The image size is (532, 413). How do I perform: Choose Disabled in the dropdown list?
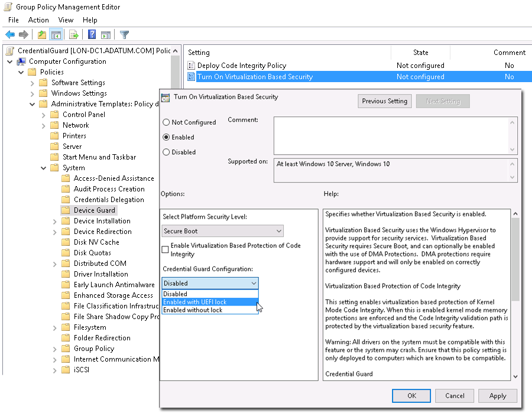tap(210, 294)
